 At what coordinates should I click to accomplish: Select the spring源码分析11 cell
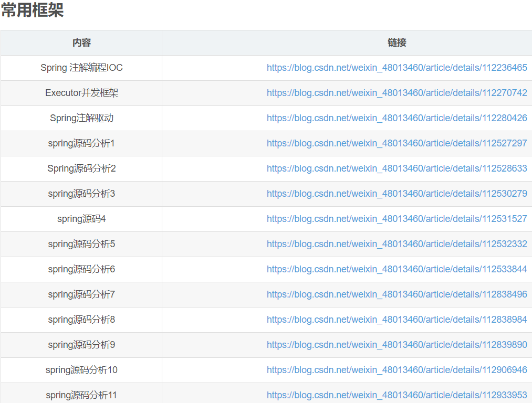[x=81, y=393]
